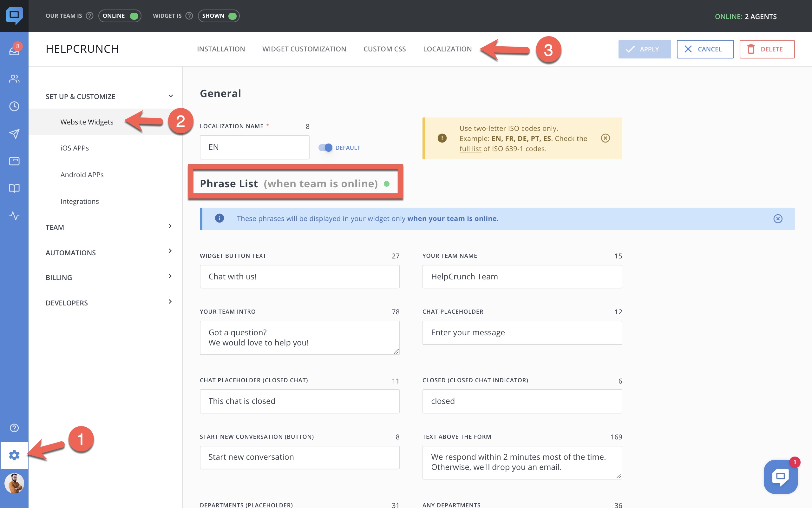Switch to the WIDGET CUSTOMIZATION tab
Screen dimensions: 812x508
[x=304, y=49]
